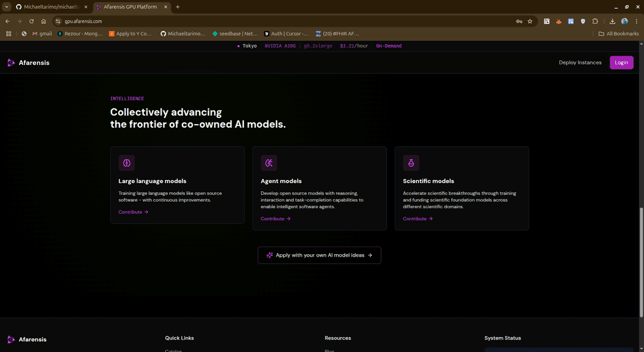Viewport: 644px width, 352px height.
Task: Reload the page using the refresh icon
Action: point(31,21)
